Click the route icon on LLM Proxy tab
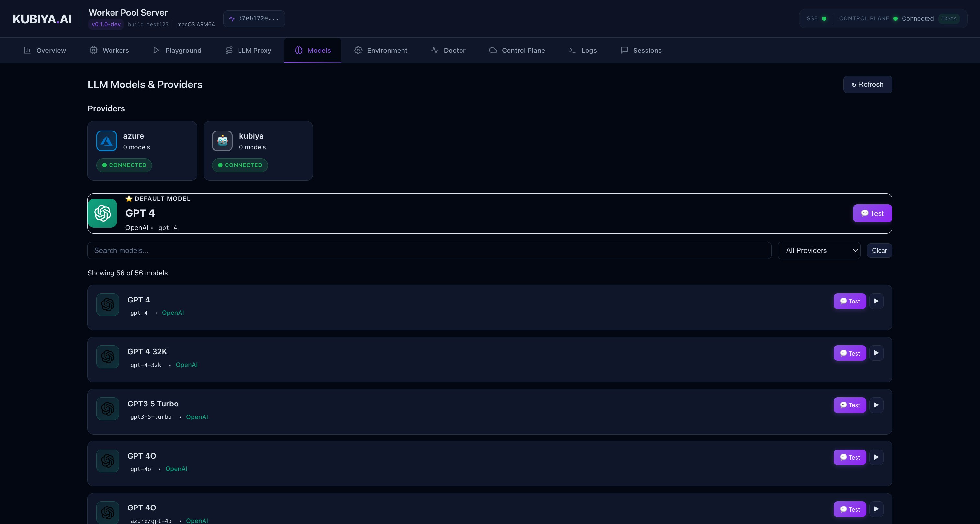Viewport: 980px width, 524px height. (x=229, y=50)
